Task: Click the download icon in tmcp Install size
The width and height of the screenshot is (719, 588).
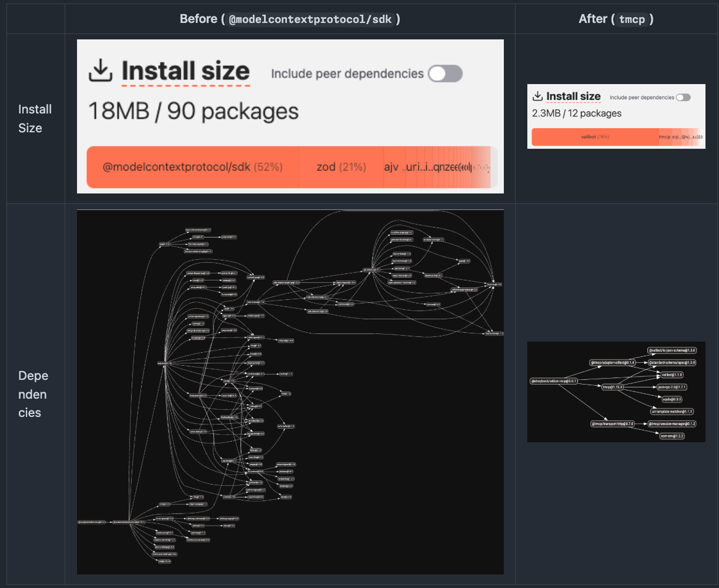Action: coord(537,96)
